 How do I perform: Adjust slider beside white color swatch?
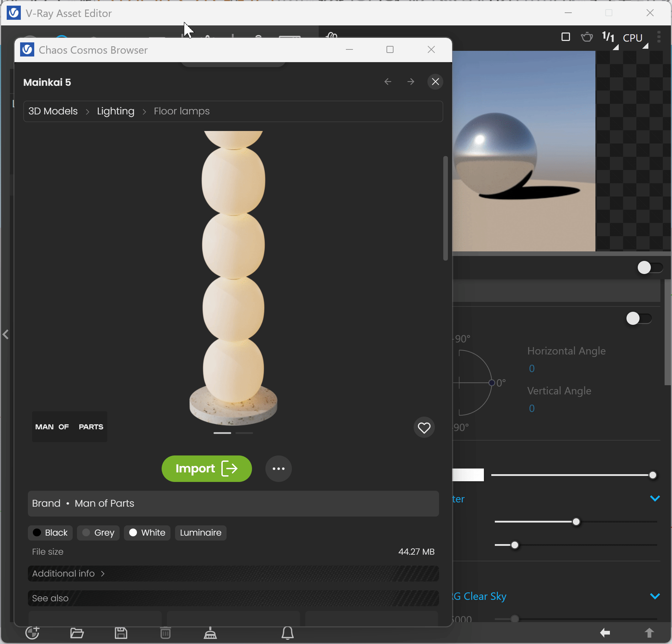tap(574, 475)
